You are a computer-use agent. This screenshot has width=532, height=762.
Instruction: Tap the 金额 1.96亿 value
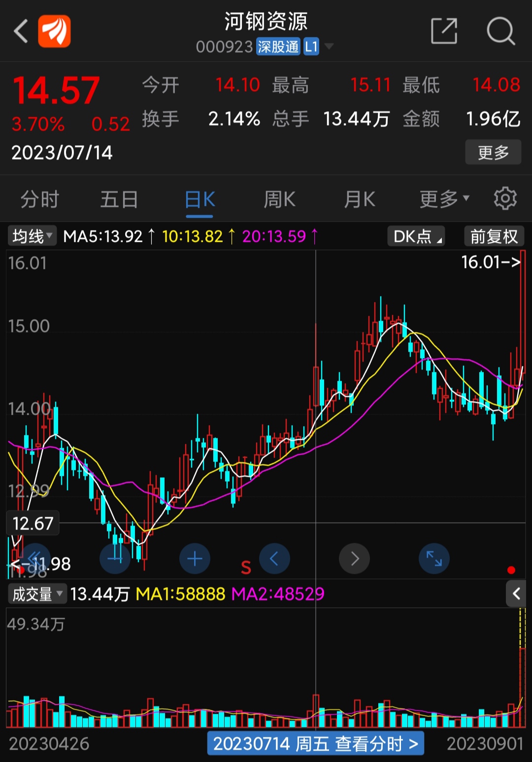(493, 119)
